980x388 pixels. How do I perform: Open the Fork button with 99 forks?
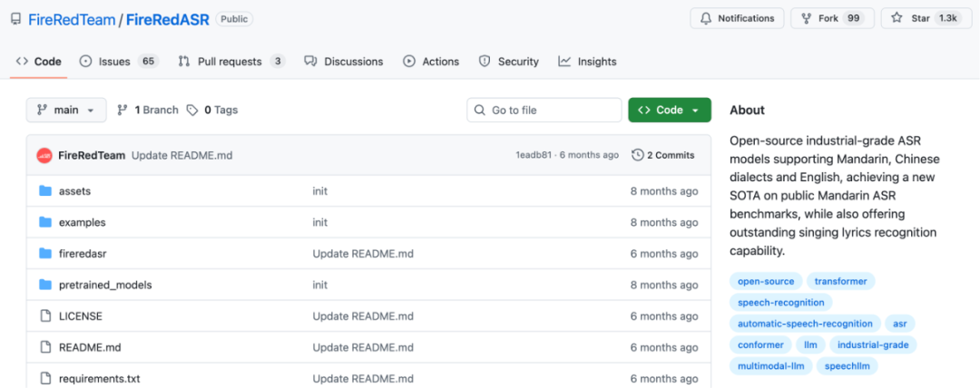[831, 18]
